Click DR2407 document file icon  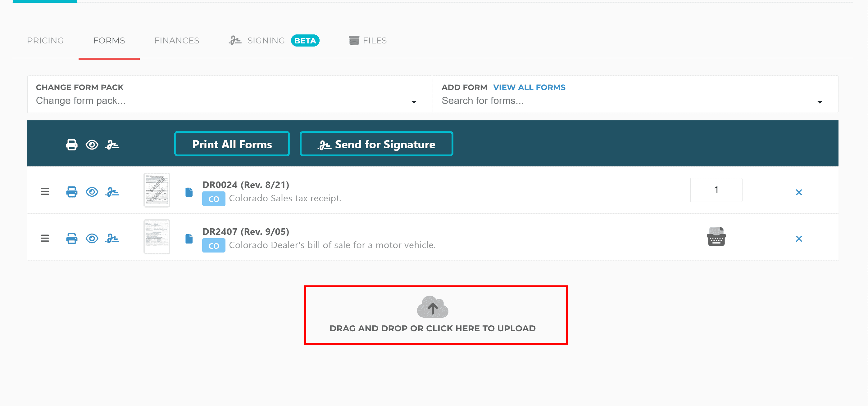189,239
